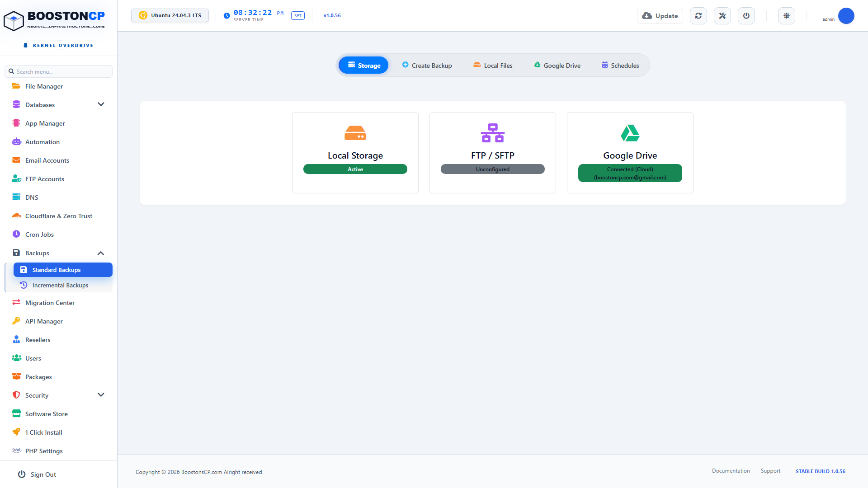Click the refresh icon in top bar
The width and height of the screenshot is (868, 488).
coord(698,16)
